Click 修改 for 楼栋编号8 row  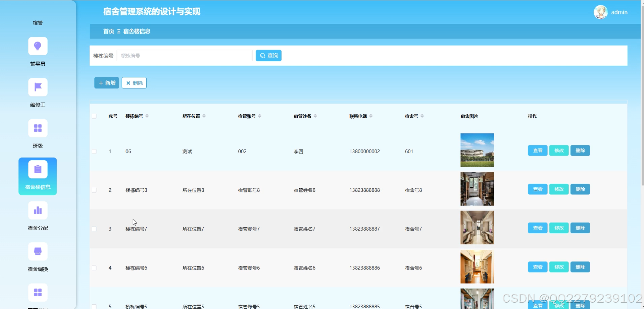[x=559, y=189]
